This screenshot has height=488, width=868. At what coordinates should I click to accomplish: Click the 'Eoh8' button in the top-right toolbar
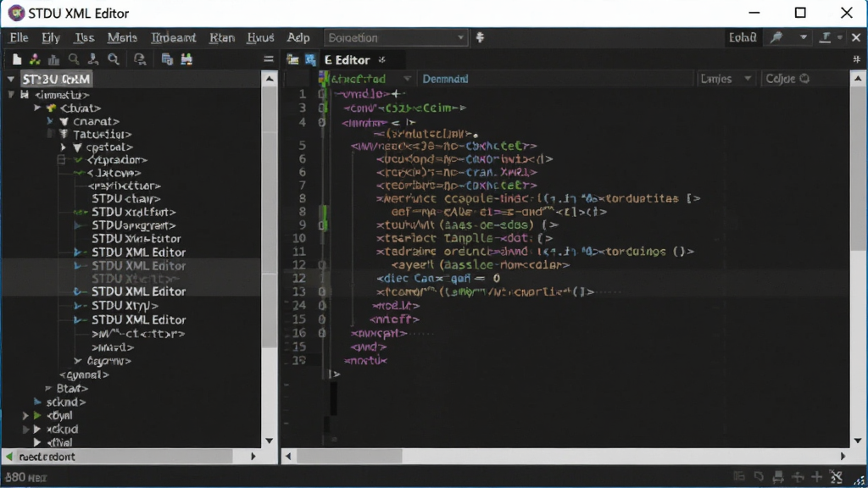click(x=743, y=37)
